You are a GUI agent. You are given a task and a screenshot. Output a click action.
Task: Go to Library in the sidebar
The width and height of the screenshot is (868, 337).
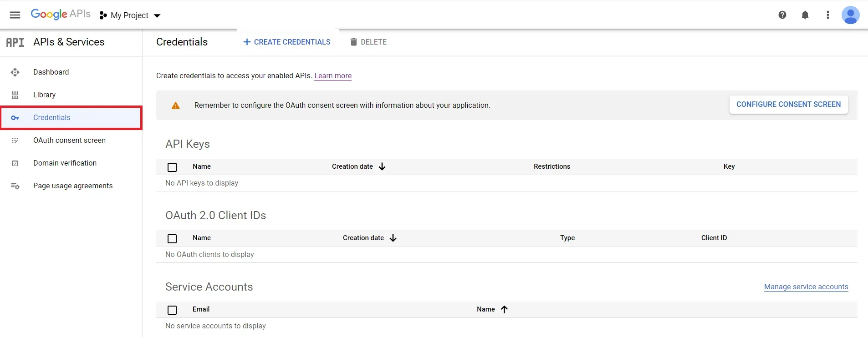[71, 95]
